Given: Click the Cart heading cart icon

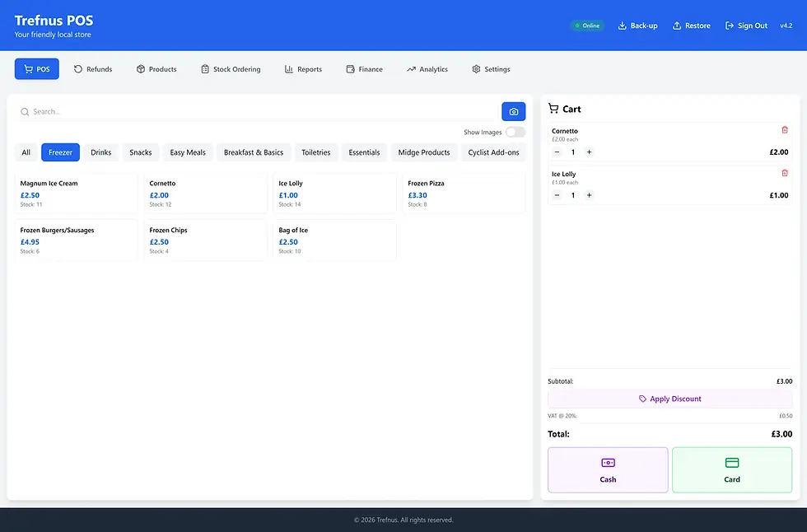Looking at the screenshot, I should tap(553, 109).
